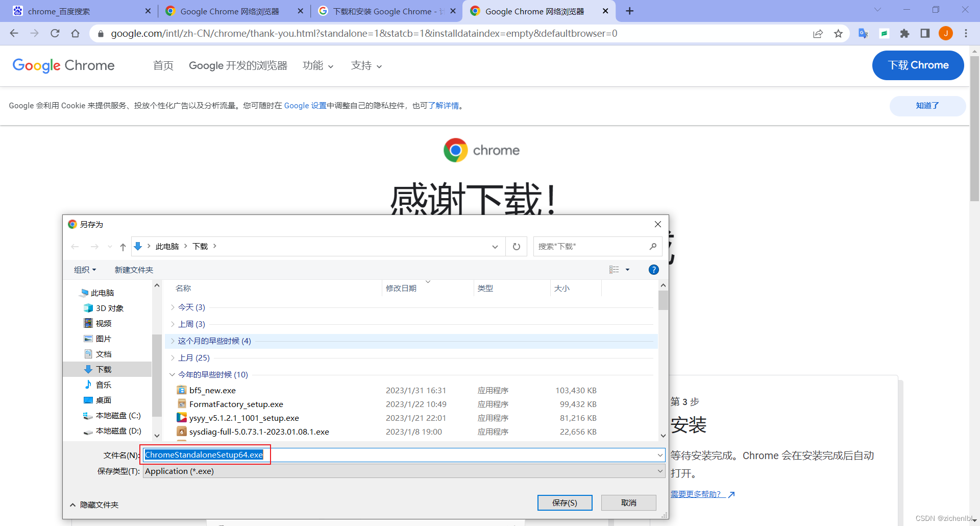Open the address path history dropdown
Image resolution: width=980 pixels, height=526 pixels.
click(495, 247)
